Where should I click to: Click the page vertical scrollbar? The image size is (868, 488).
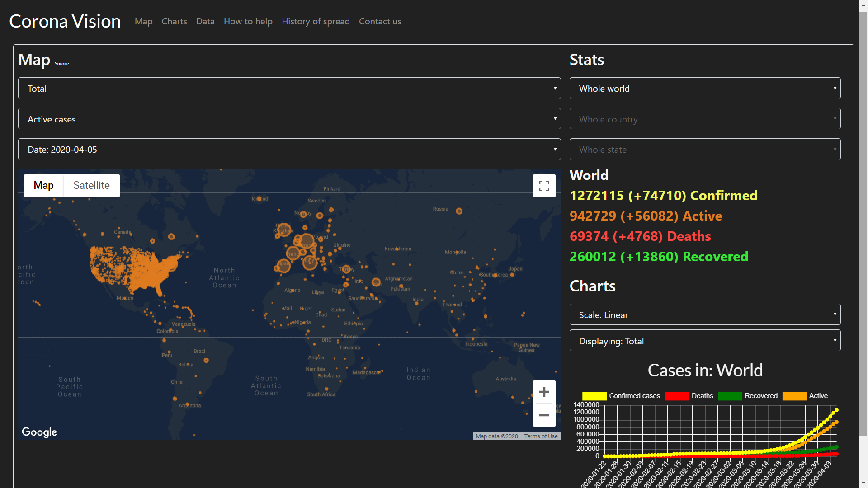click(x=863, y=226)
